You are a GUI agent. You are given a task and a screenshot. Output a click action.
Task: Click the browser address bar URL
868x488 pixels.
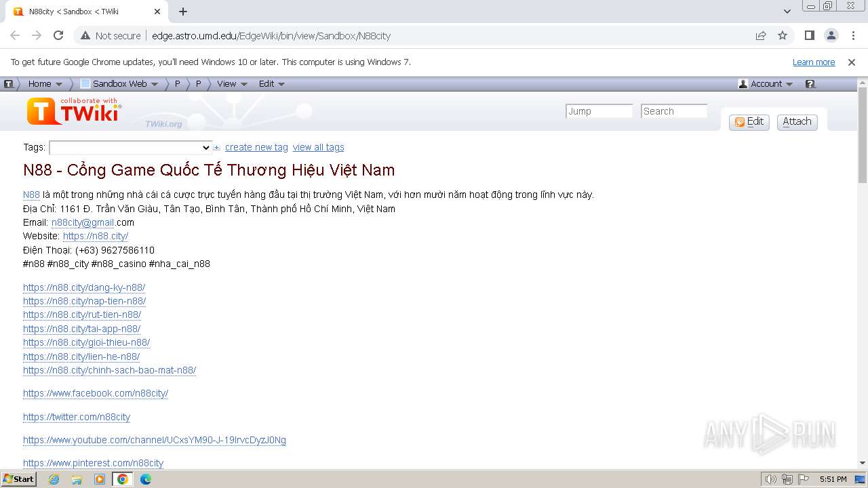pos(271,35)
